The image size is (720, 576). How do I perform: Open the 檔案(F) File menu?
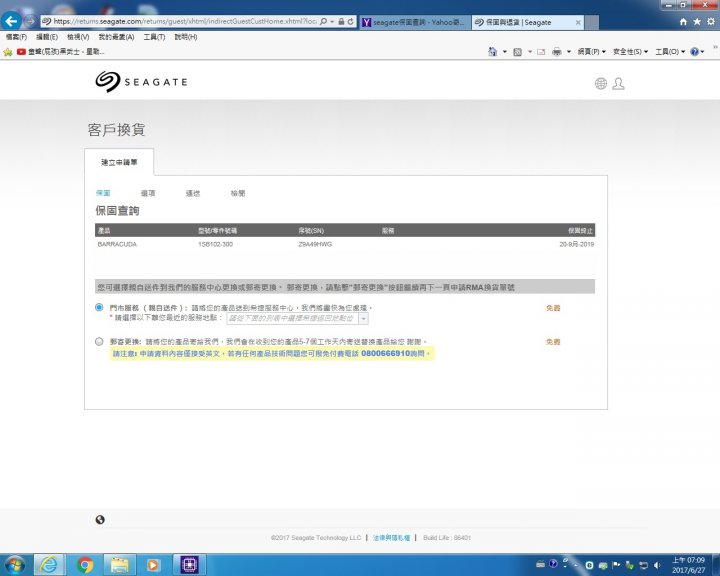coord(16,37)
